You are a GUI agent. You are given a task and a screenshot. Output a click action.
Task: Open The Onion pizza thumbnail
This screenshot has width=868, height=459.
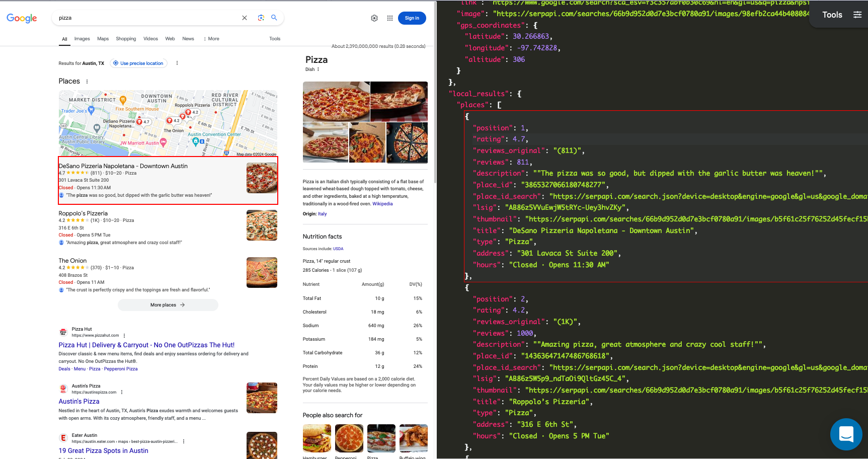[262, 272]
